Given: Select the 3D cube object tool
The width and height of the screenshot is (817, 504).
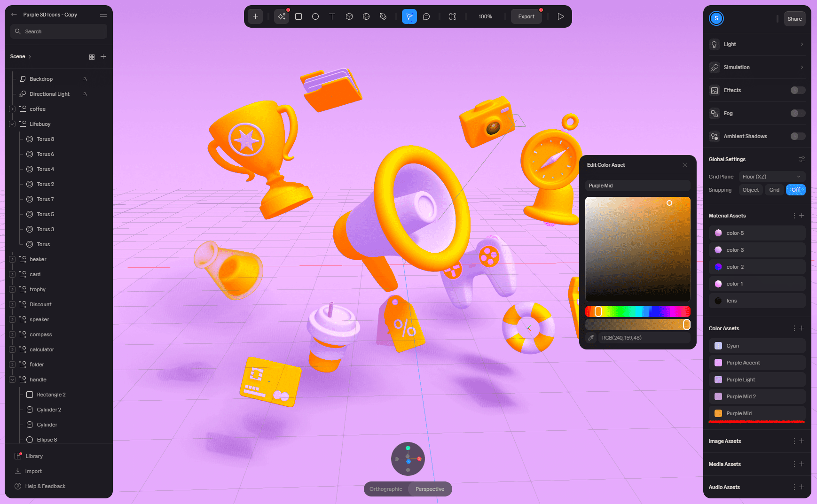Looking at the screenshot, I should 349,16.
